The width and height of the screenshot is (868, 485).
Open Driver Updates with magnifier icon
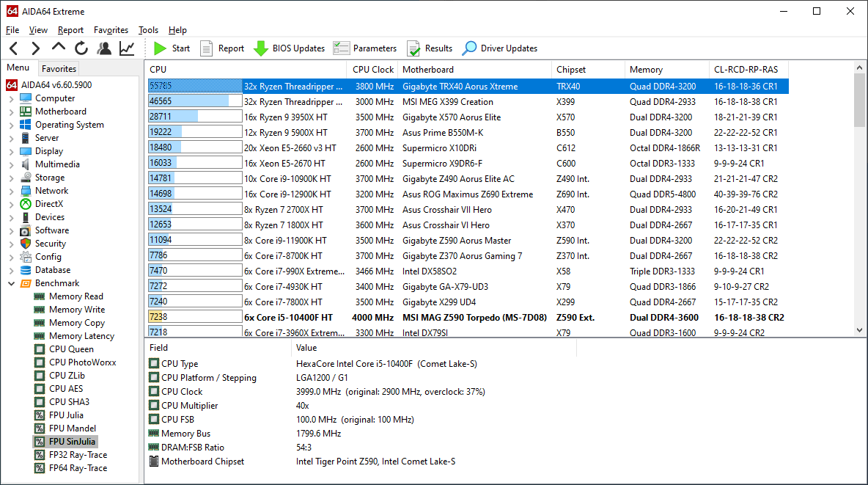tap(499, 48)
